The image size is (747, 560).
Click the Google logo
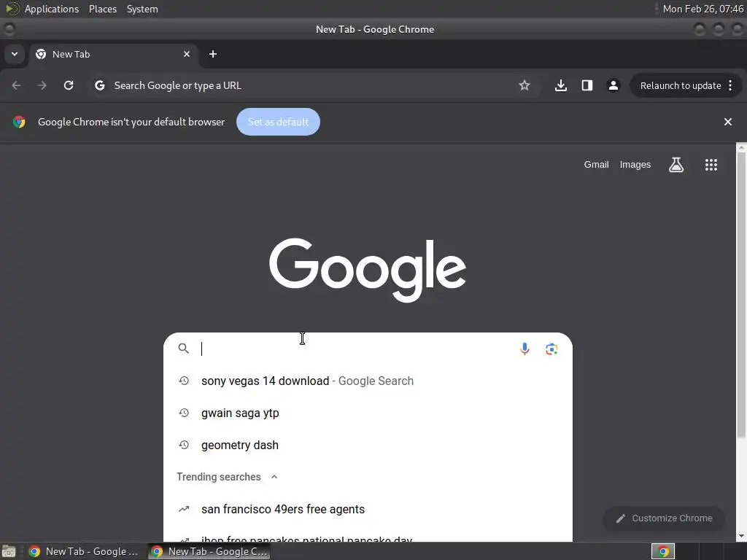click(x=368, y=270)
